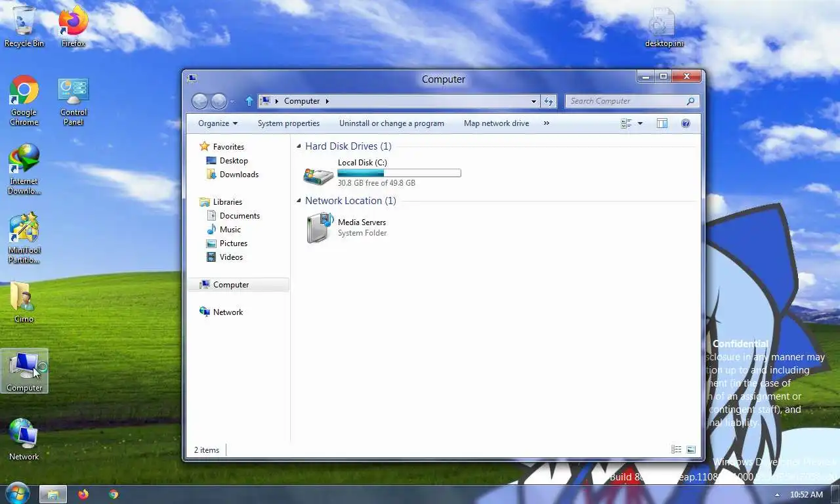Open the Organize dropdown menu
The height and width of the screenshot is (504, 840).
click(218, 123)
